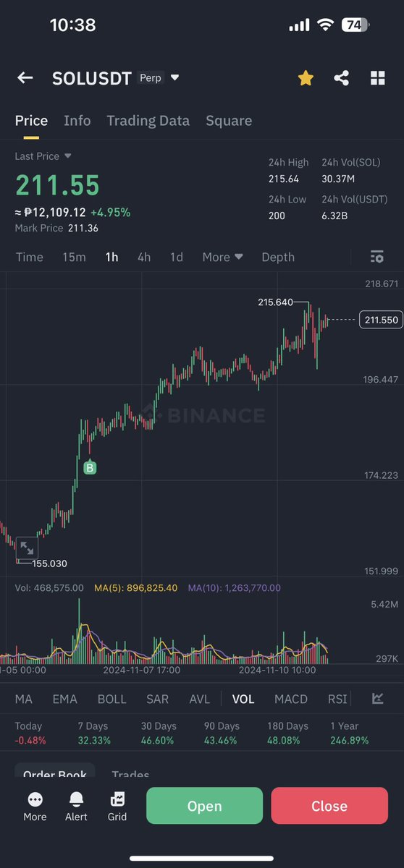Toggle the favorite star icon
The image size is (404, 868).
click(306, 78)
